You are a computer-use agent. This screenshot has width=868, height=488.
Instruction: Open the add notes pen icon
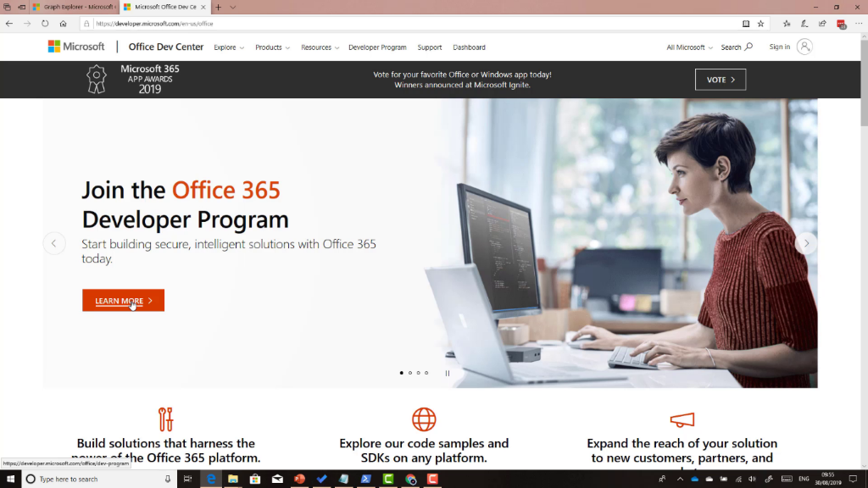pos(804,24)
